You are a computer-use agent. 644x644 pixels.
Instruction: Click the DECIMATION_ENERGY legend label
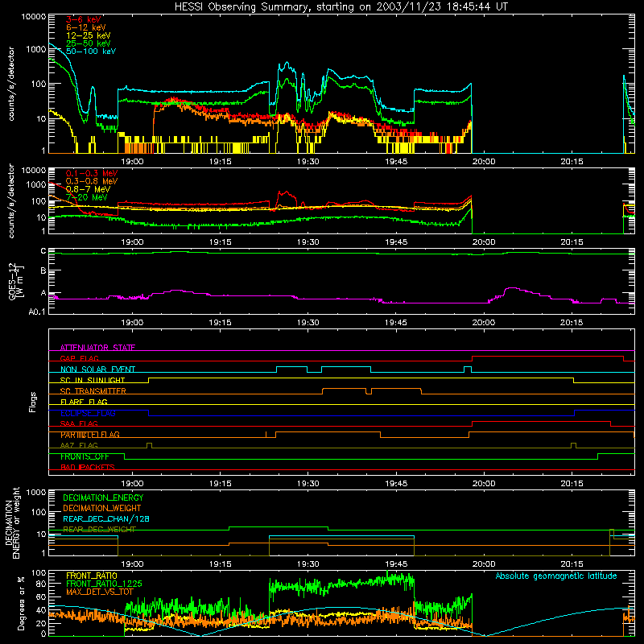[x=103, y=497]
